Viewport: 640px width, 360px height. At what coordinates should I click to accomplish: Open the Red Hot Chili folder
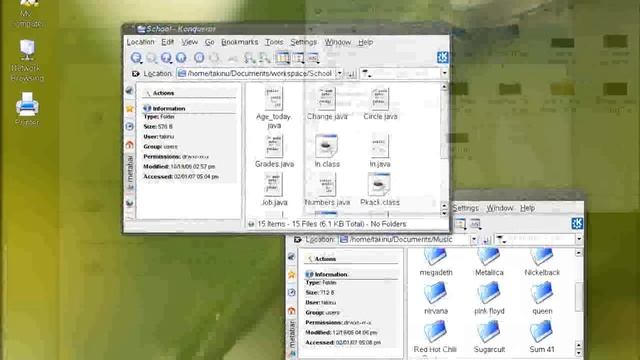pos(435,337)
